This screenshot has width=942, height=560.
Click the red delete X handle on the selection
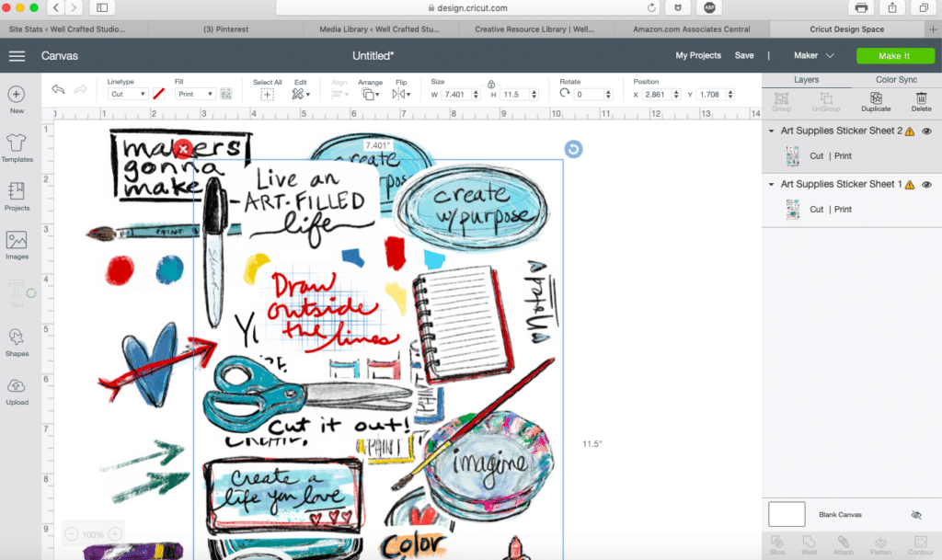(183, 148)
